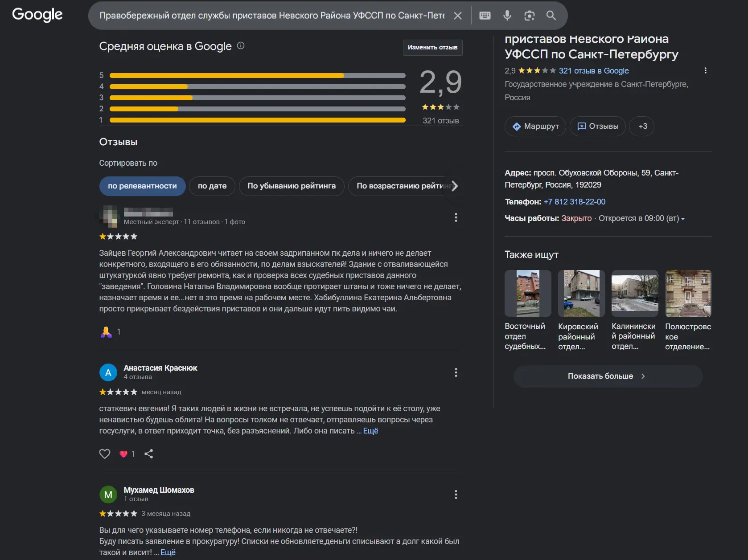Screen dimensions: 748x560
Task: Open the 321 отзыв в Google link
Action: point(594,71)
